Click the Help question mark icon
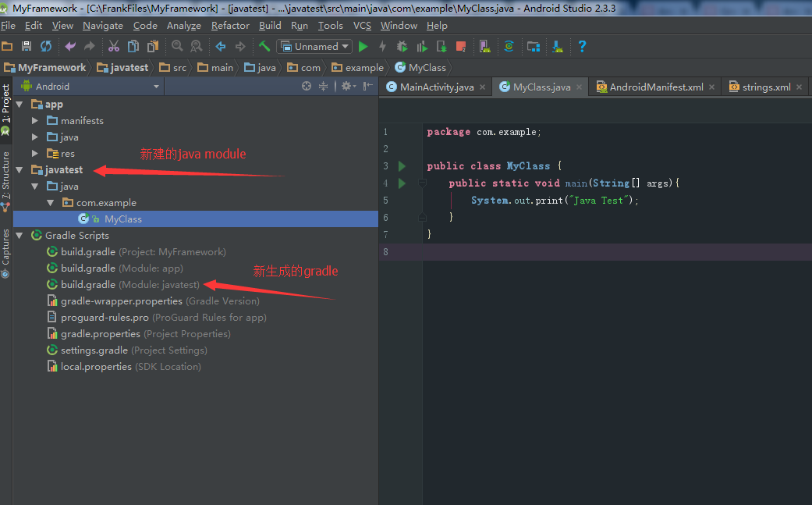Image resolution: width=812 pixels, height=505 pixels. pos(582,47)
